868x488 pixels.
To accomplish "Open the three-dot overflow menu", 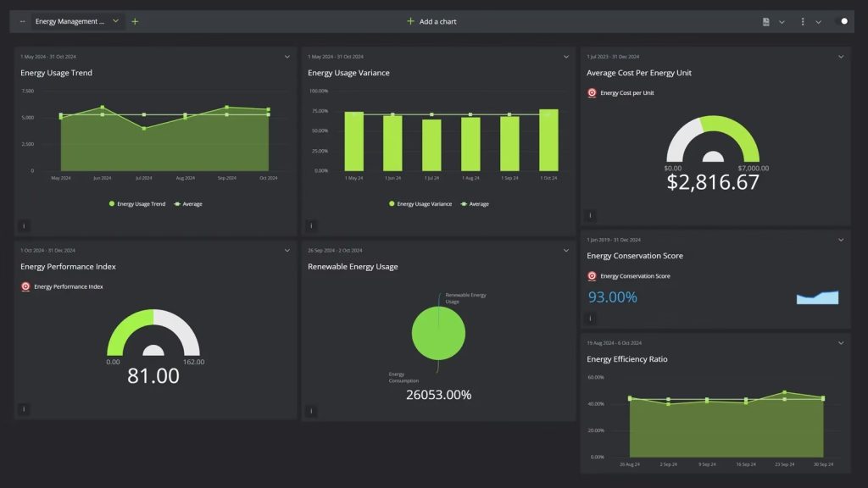I will 802,21.
